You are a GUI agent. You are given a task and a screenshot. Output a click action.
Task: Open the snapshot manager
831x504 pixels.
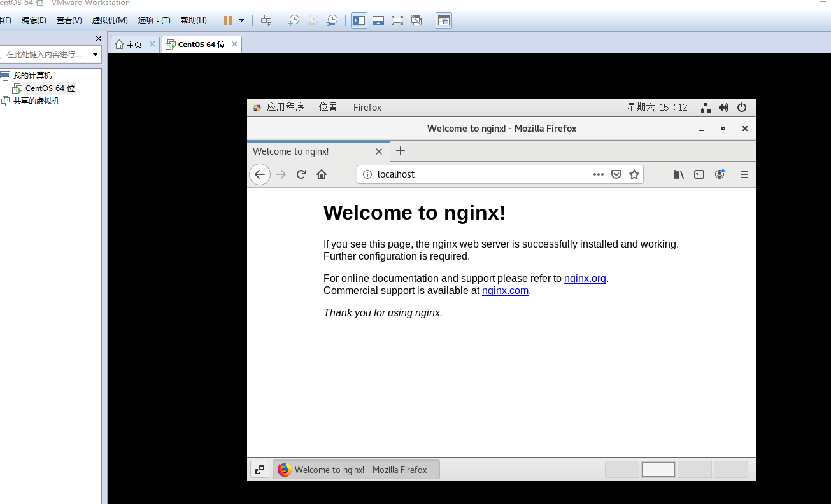332,20
